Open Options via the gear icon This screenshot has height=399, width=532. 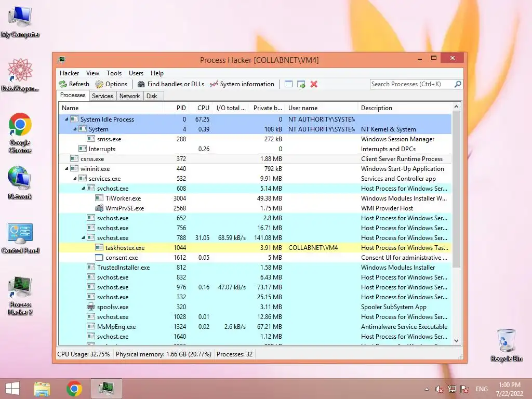click(x=99, y=84)
